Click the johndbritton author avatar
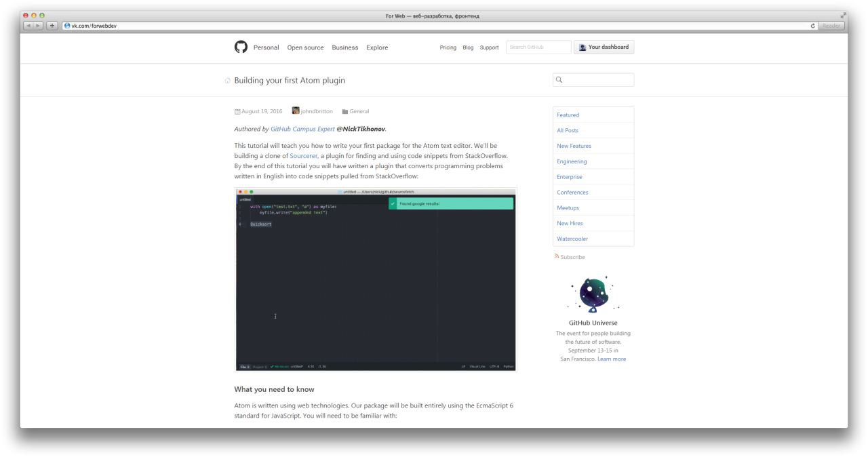 coord(296,111)
